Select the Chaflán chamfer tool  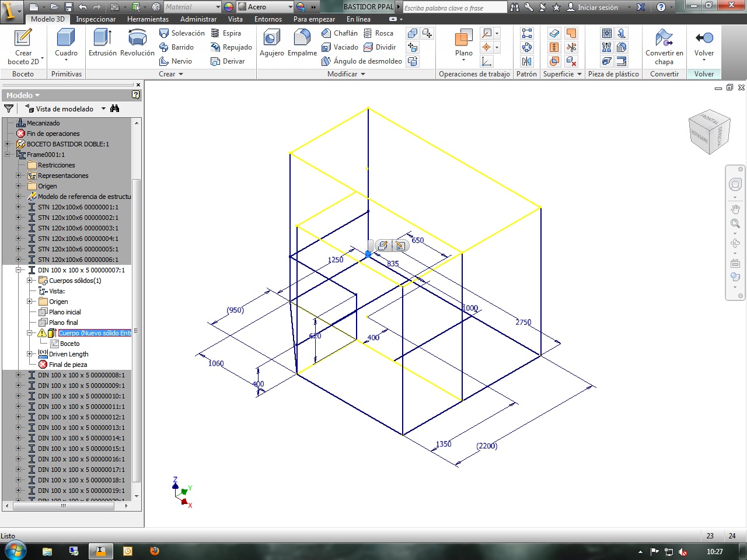340,33
